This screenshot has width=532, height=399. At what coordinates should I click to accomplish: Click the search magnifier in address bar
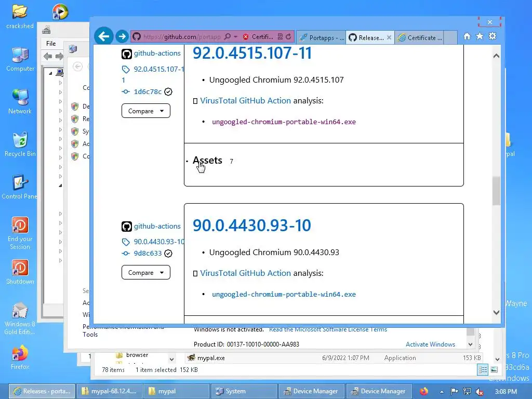pos(228,37)
